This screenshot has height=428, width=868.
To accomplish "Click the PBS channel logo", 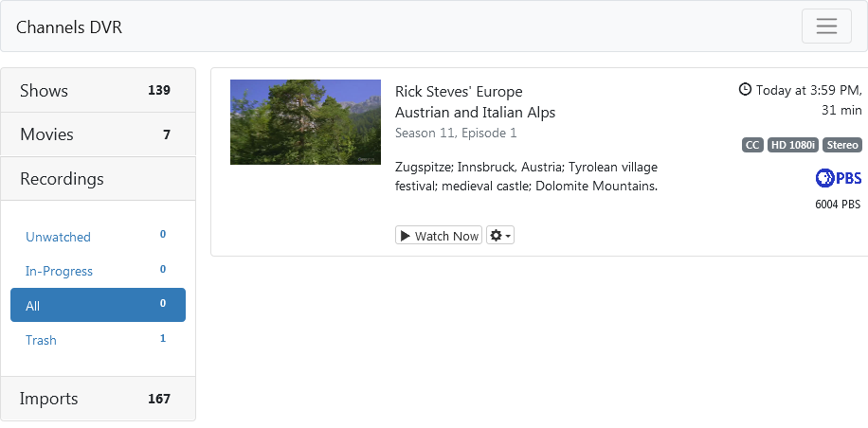I will coord(838,178).
